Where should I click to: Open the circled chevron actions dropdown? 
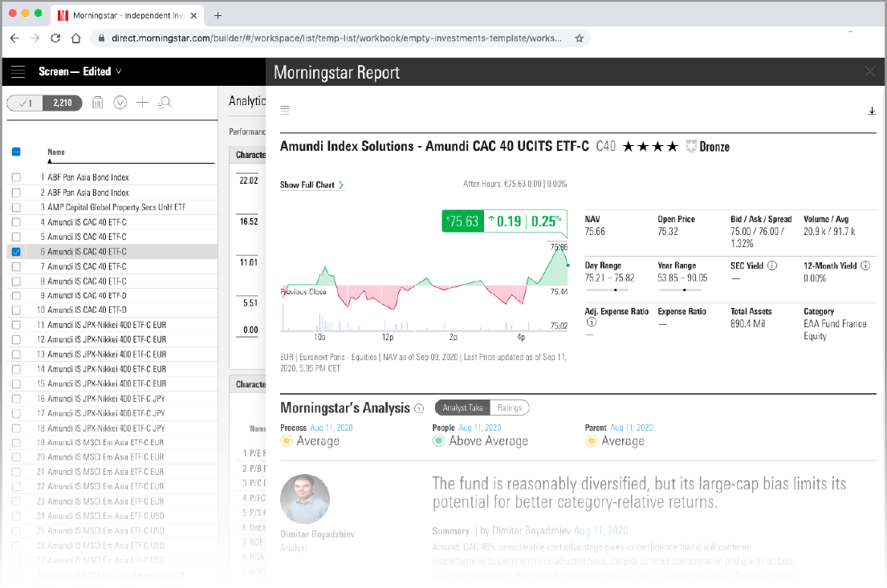(120, 102)
